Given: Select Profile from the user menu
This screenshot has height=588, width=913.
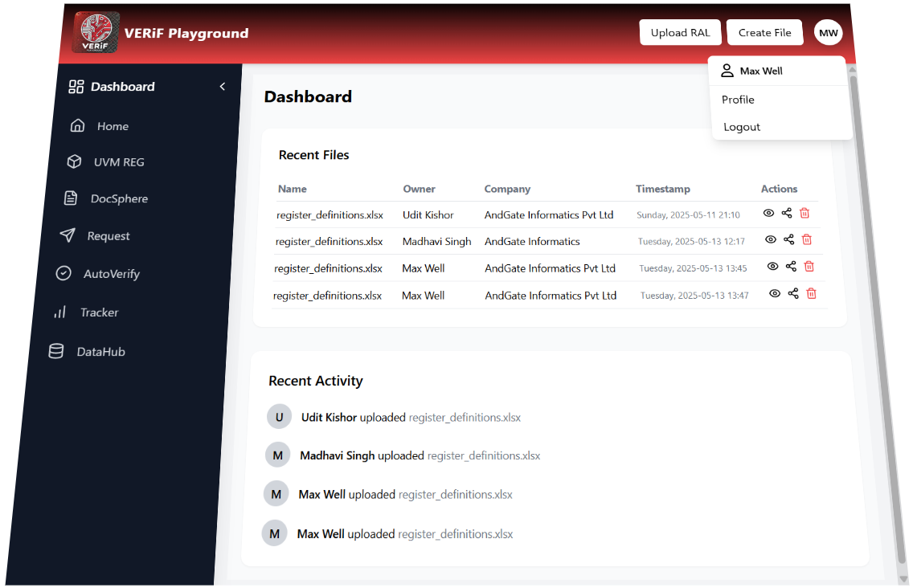Looking at the screenshot, I should tap(738, 100).
